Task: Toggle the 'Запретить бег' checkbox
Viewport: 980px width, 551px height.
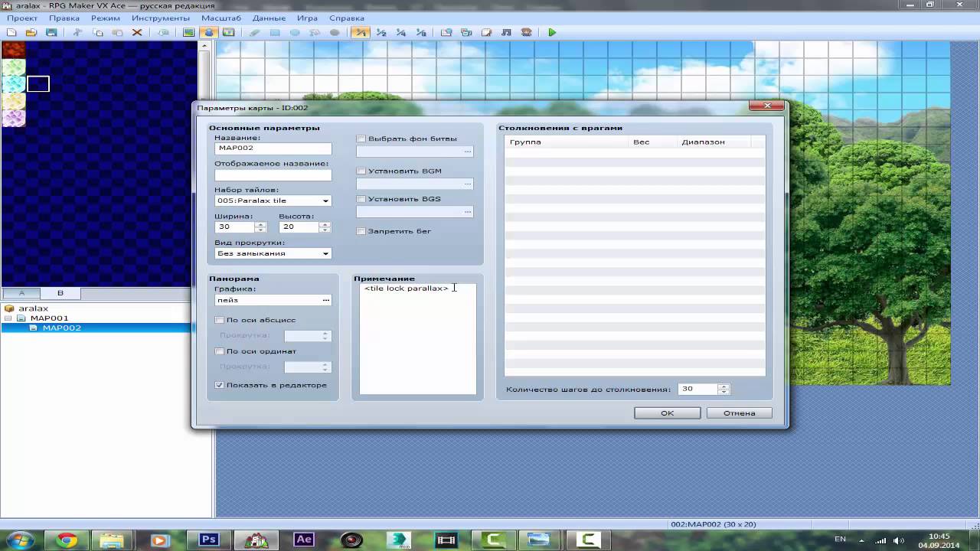Action: coord(361,231)
